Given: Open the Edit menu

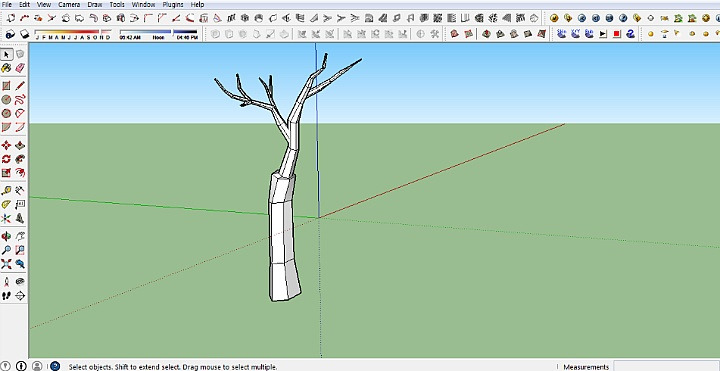Looking at the screenshot, I should click(x=24, y=4).
